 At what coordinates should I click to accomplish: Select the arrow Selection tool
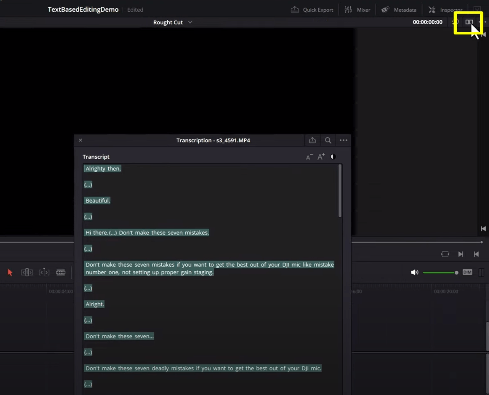[10, 272]
